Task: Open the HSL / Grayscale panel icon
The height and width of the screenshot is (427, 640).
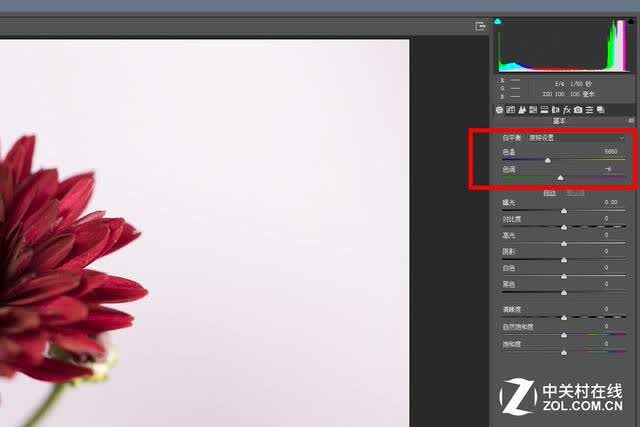Action: coord(533,110)
